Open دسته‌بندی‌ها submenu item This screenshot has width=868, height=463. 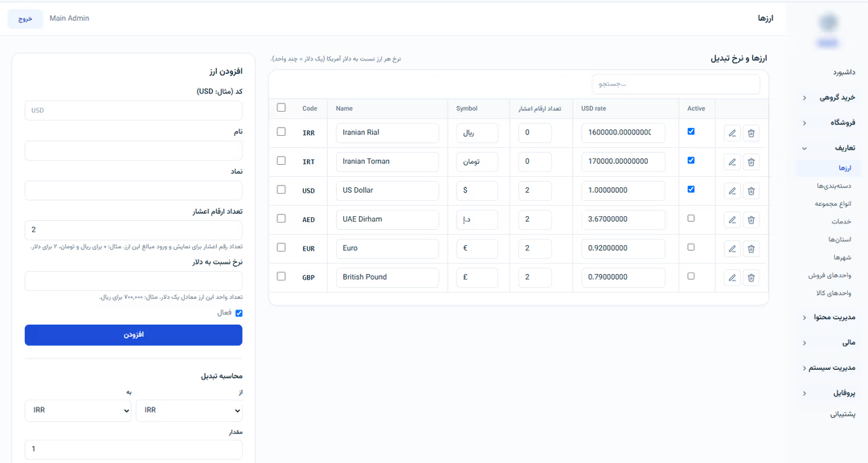point(833,186)
